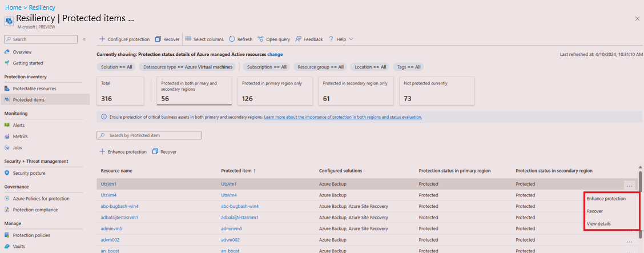The height and width of the screenshot is (253, 644).
Task: Click the Recover icon in top toolbar
Action: click(158, 39)
